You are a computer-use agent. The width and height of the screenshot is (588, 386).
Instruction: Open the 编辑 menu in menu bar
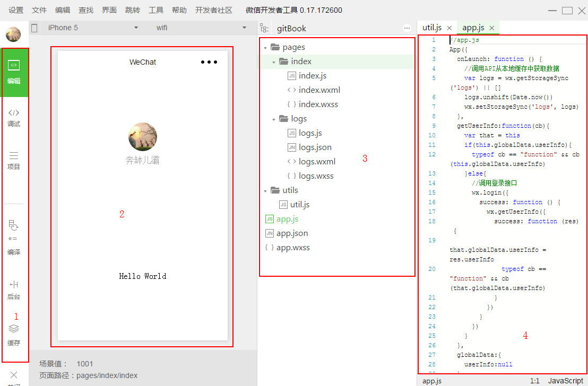pos(62,10)
